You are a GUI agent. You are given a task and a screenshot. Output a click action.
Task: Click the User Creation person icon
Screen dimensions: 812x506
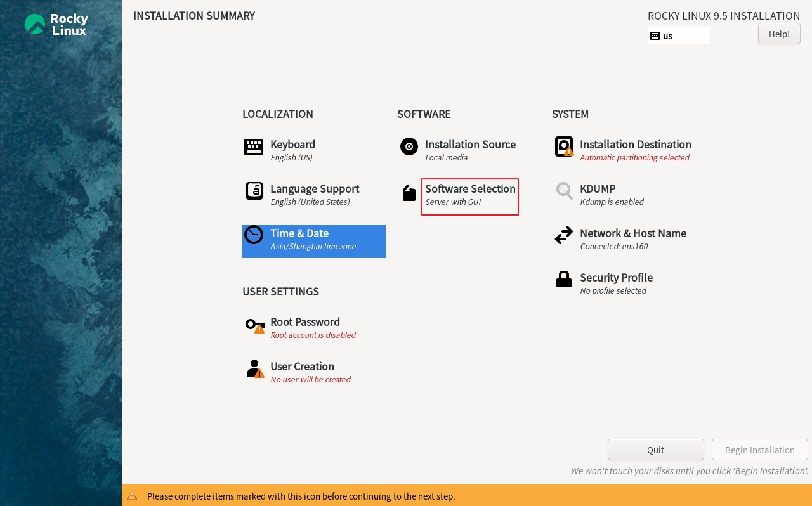point(255,369)
